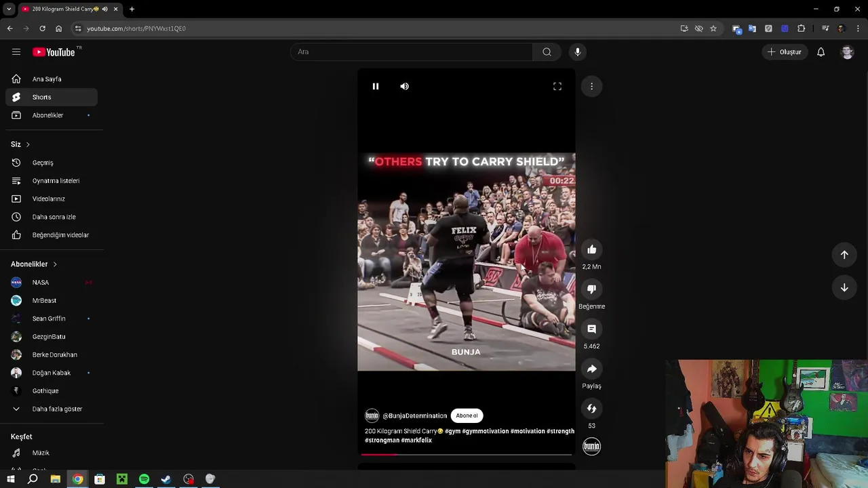The width and height of the screenshot is (868, 488).
Task: Open Steam from the taskbar
Action: tap(166, 479)
